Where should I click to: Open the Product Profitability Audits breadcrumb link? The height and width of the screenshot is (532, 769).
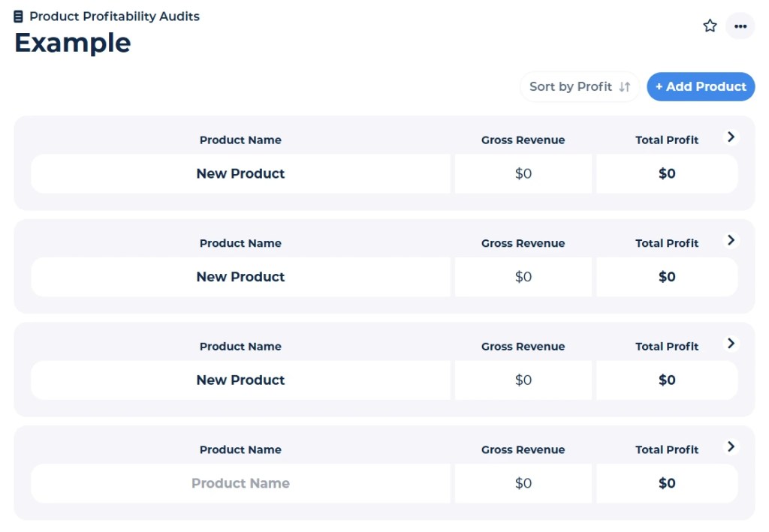[114, 17]
